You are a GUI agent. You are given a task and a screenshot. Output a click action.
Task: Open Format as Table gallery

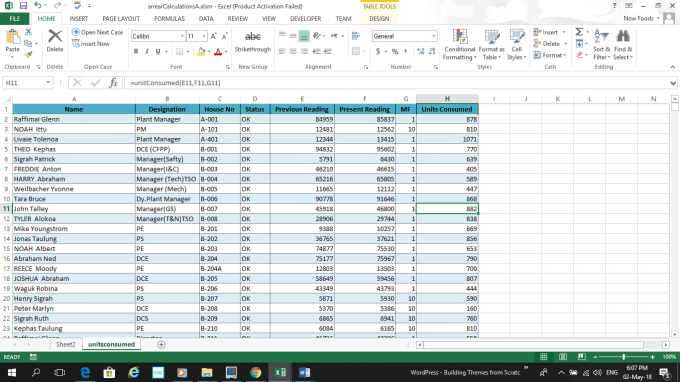[491, 45]
